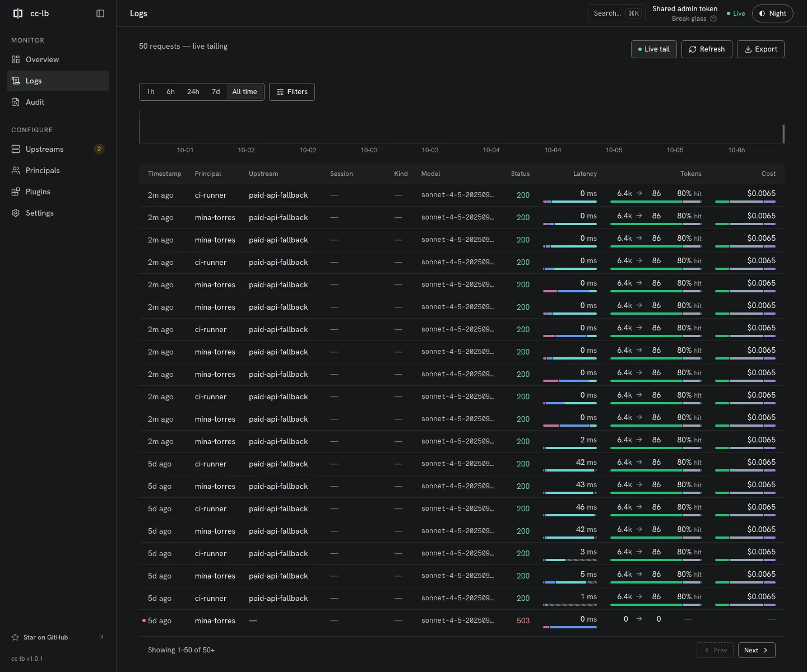Focus the Search field

click(616, 13)
